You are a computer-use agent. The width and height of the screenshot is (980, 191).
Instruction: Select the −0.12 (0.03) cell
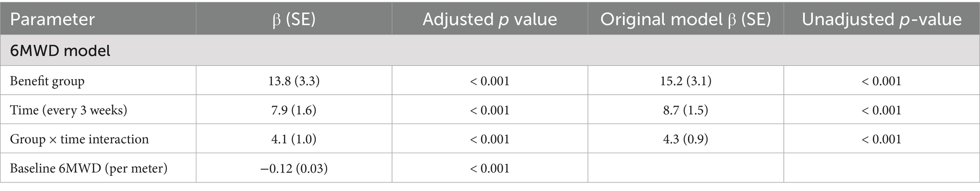coord(294,168)
